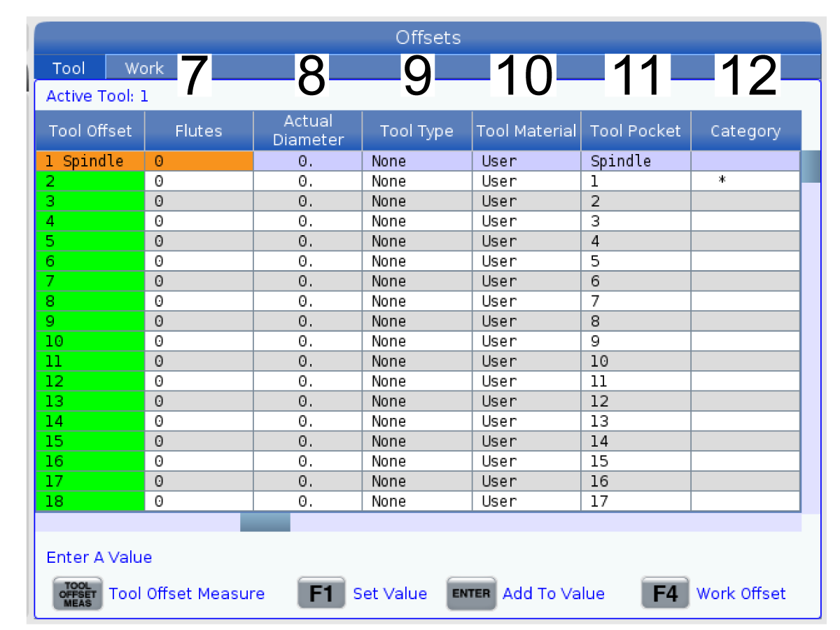Image resolution: width=840 pixels, height=630 pixels.
Task: Click the Tool Material 'User' cell for tool 14
Action: coord(526,421)
